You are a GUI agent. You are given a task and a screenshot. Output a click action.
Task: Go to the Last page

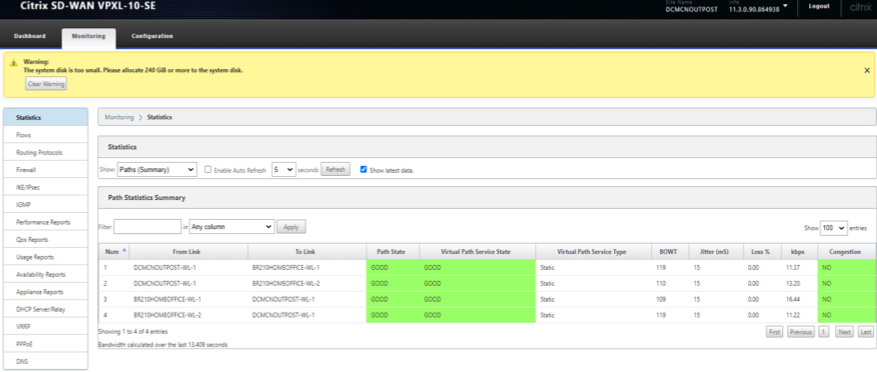point(866,332)
